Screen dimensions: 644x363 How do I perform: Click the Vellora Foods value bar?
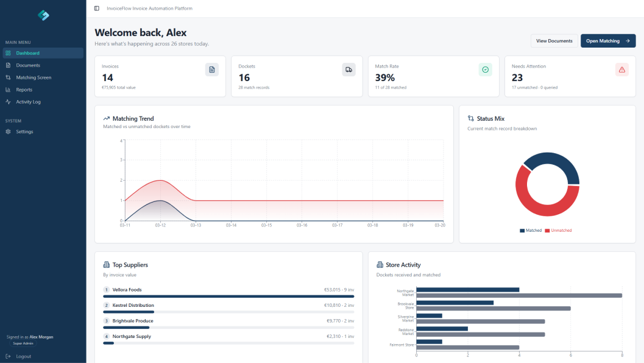pyautogui.click(x=228, y=297)
